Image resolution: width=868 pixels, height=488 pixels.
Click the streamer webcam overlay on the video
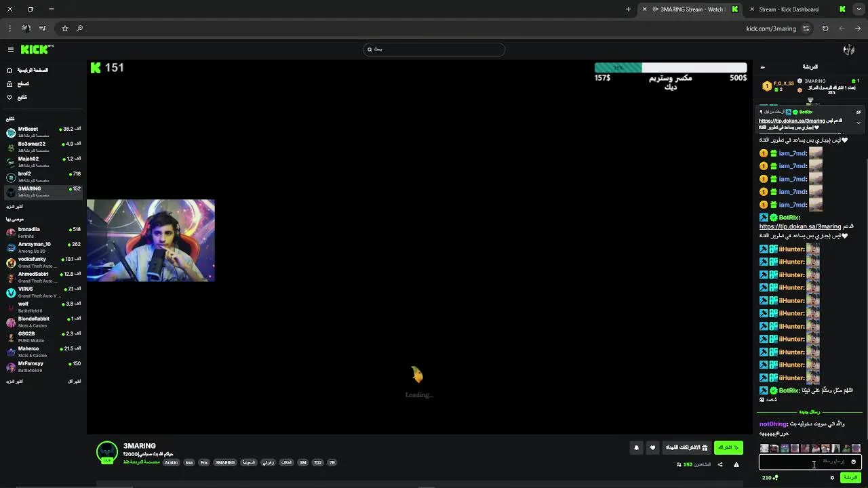pyautogui.click(x=151, y=240)
